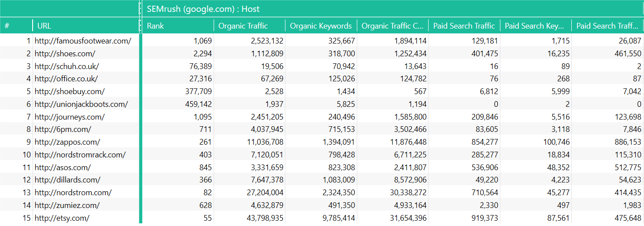Select the Paid Search Traffic column header
This screenshot has width=644, height=226.
[464, 26]
